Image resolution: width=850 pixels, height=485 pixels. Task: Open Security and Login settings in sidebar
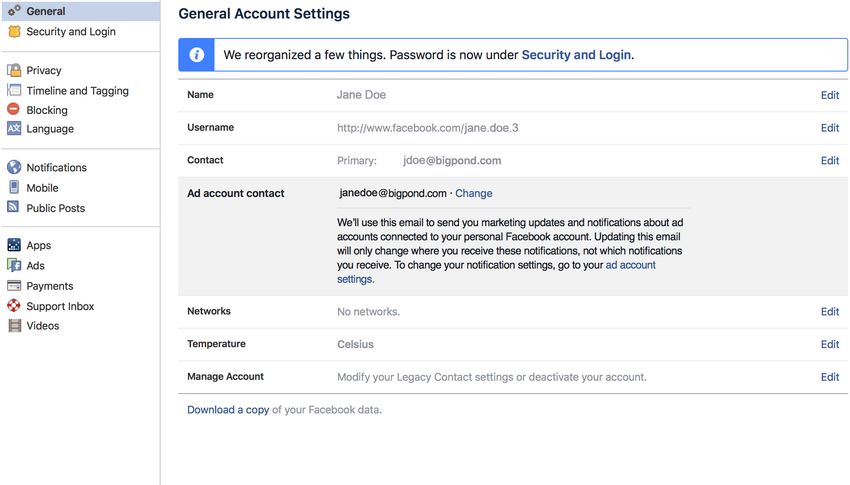pyautogui.click(x=71, y=31)
